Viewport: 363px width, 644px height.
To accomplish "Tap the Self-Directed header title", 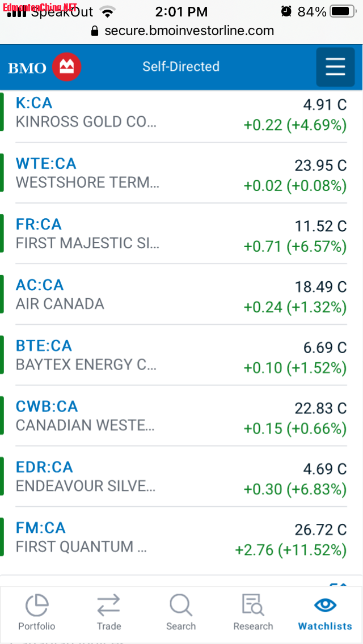I will point(181,66).
